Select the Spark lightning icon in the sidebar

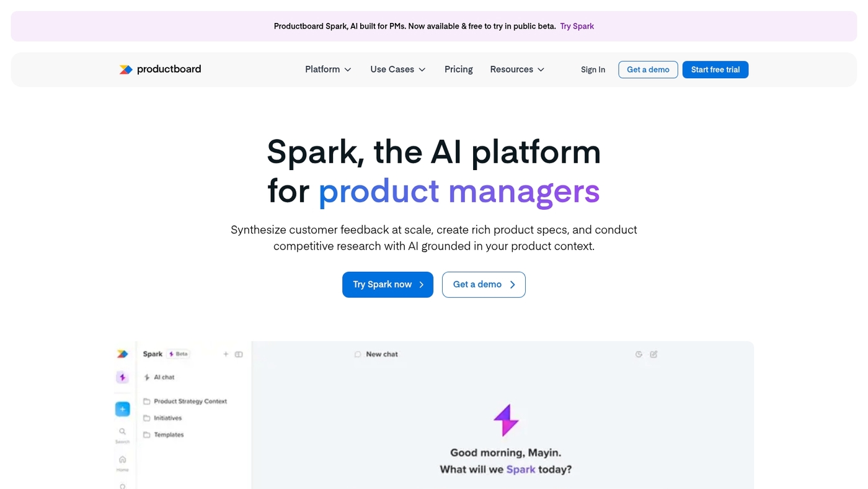122,377
